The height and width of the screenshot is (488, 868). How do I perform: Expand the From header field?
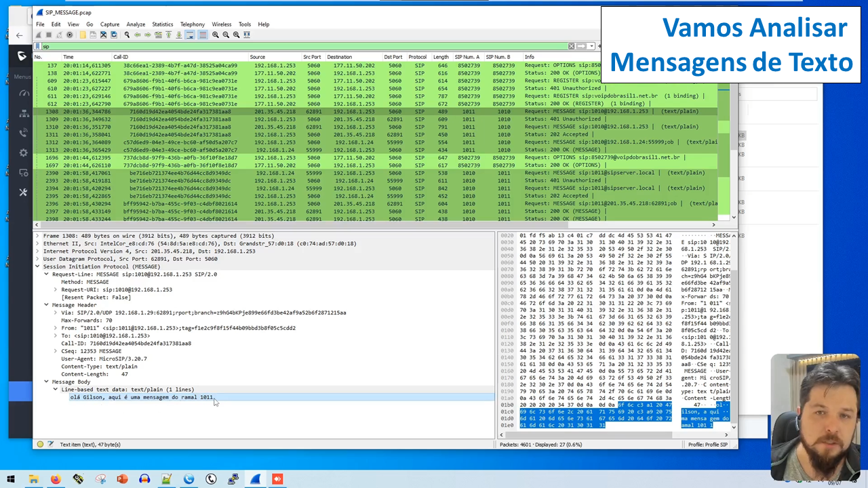(56, 328)
